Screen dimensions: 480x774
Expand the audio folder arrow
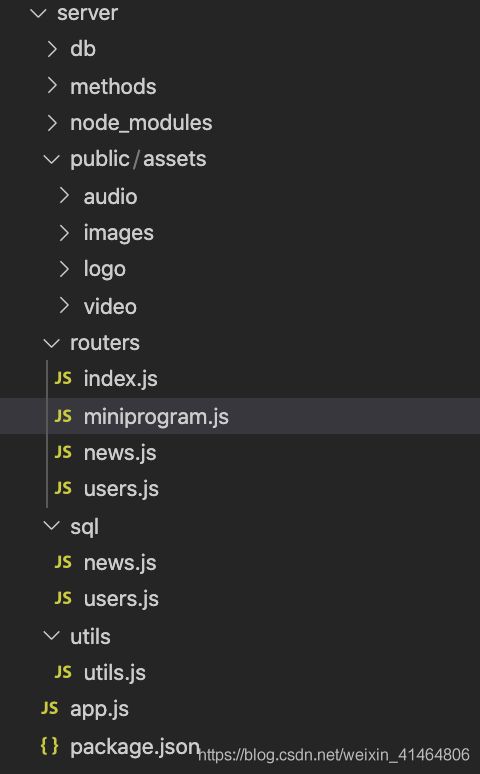(65, 195)
